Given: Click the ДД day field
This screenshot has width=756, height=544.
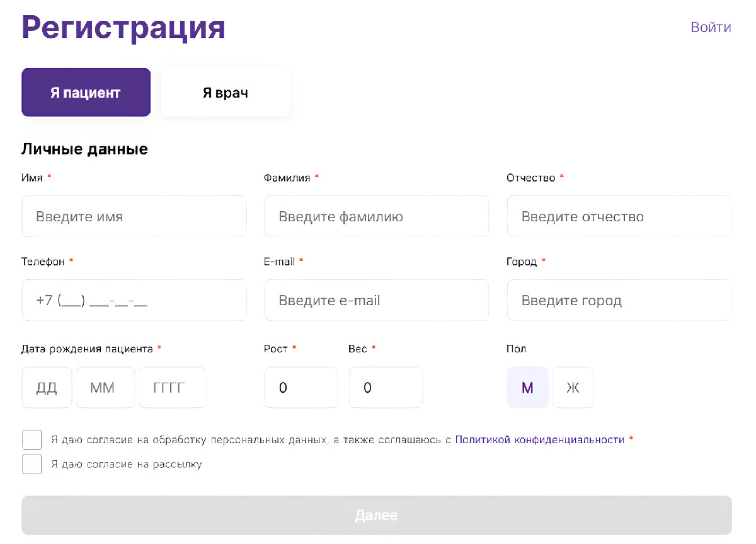Looking at the screenshot, I should tap(47, 387).
